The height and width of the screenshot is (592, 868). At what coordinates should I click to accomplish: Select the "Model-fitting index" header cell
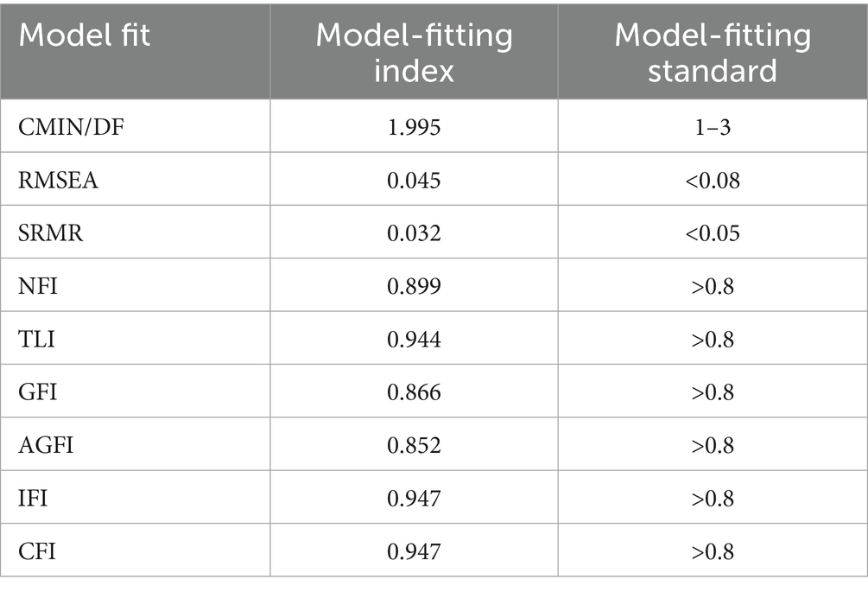click(x=414, y=52)
